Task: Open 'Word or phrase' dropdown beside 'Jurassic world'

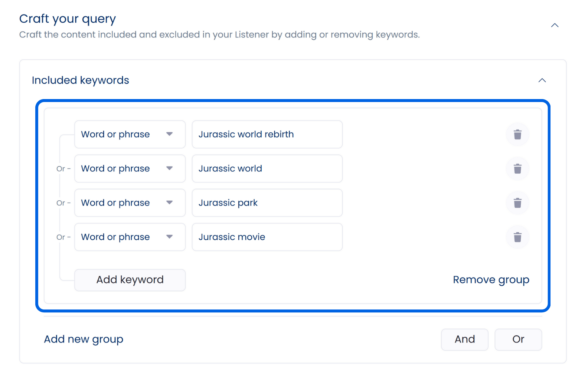Action: click(130, 169)
